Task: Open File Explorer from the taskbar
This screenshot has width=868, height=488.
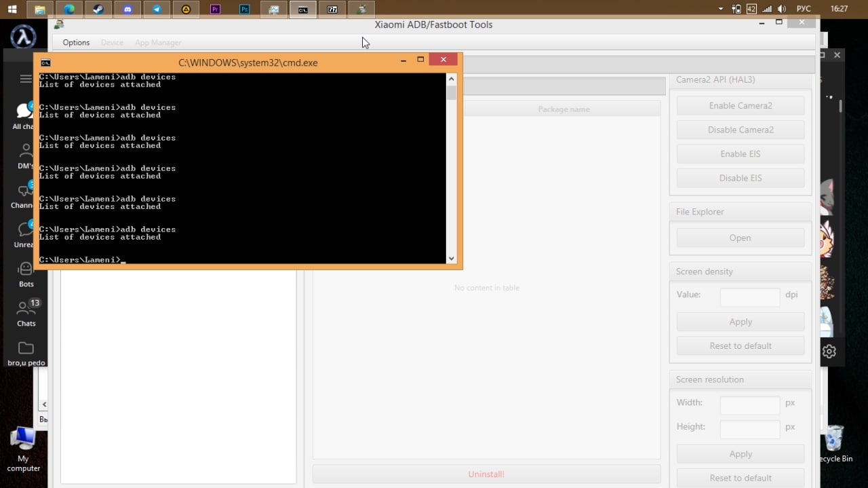Action: click(40, 10)
